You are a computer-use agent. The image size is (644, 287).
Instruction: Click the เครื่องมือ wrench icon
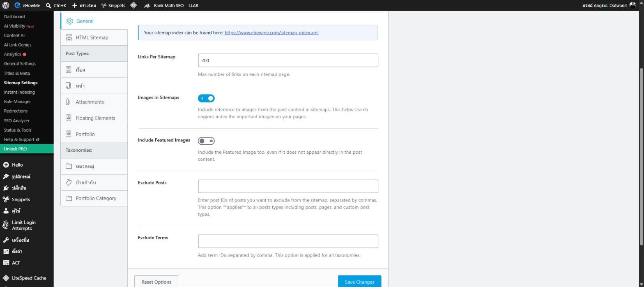tap(6, 240)
